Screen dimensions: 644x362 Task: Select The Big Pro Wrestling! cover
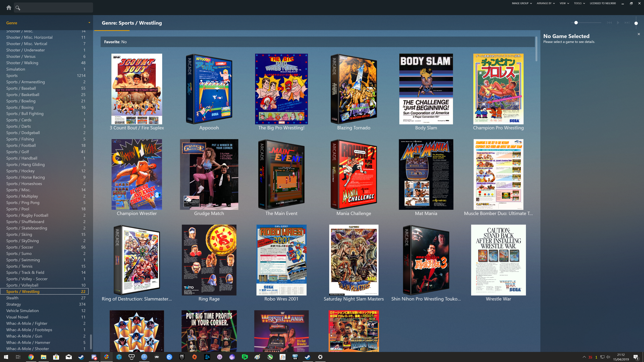(x=281, y=89)
